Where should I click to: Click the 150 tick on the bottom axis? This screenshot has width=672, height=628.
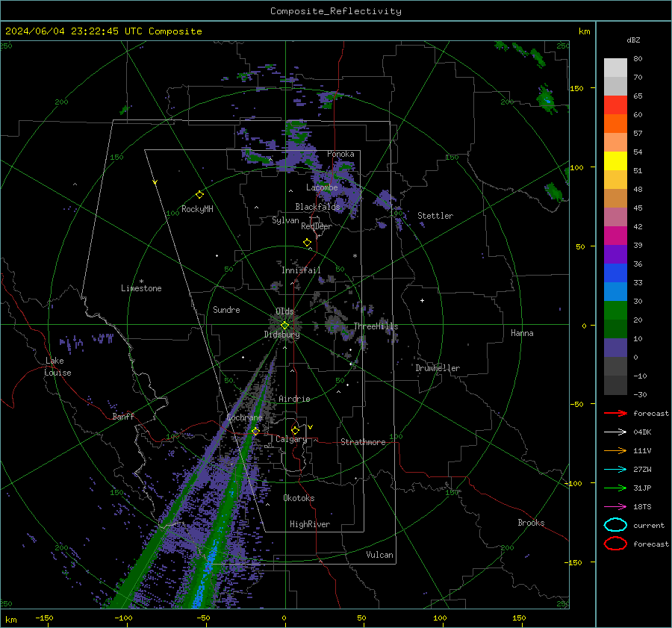[519, 618]
